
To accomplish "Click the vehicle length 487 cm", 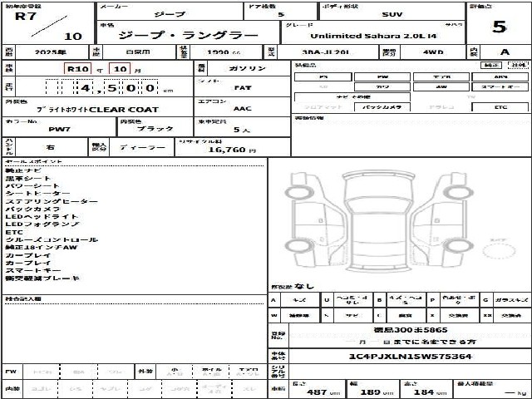I will click(x=323, y=392).
